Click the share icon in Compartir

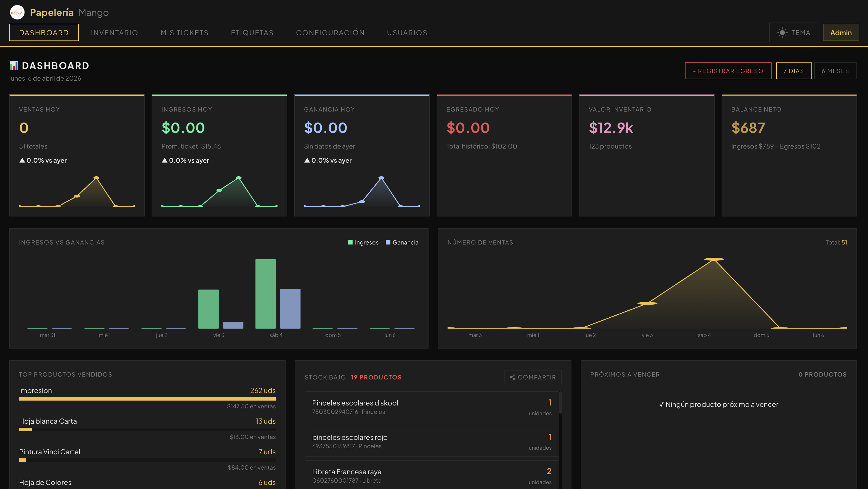pos(513,377)
